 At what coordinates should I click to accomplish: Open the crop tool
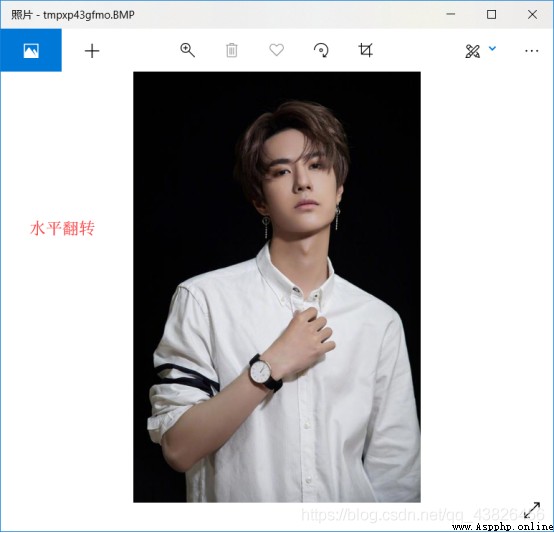(365, 50)
